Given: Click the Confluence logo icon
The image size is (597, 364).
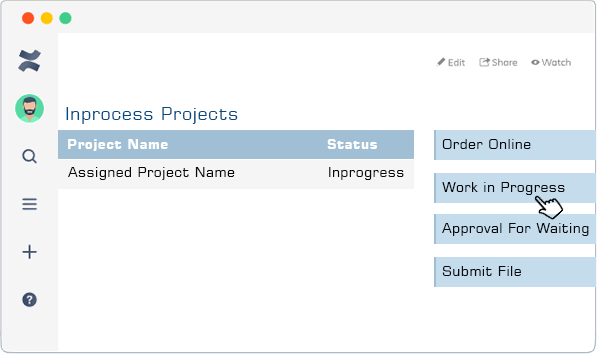Looking at the screenshot, I should pos(29,61).
